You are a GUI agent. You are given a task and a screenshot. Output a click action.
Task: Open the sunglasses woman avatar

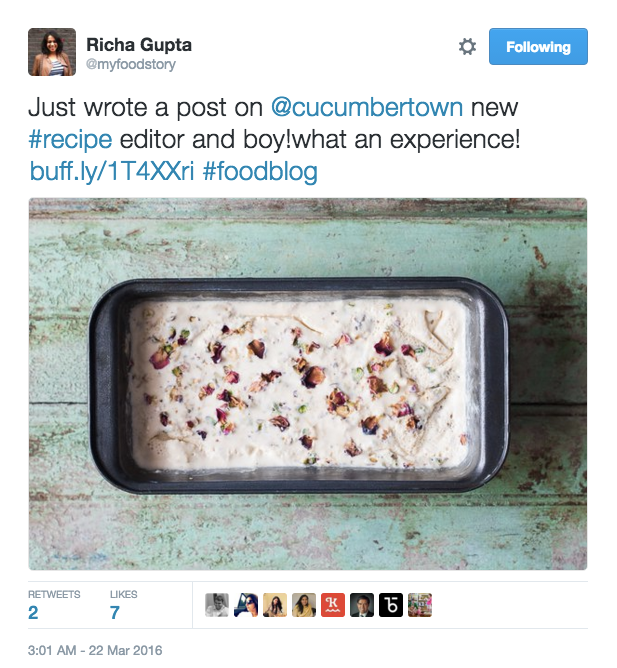tap(246, 605)
